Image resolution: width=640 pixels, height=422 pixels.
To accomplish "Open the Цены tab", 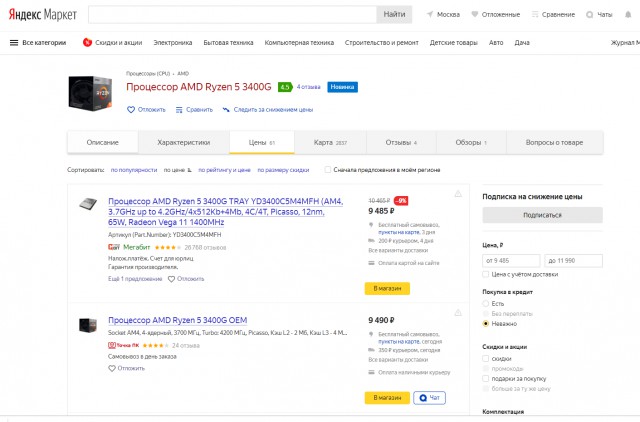I will 262,142.
